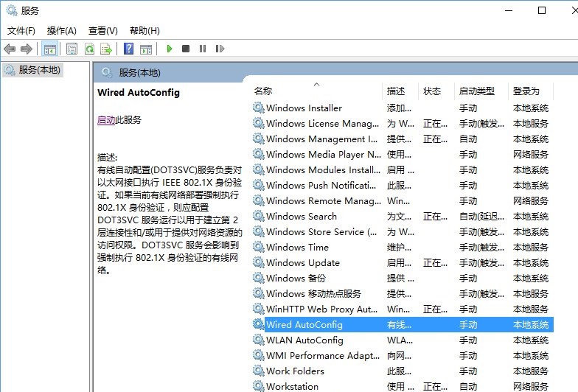Open the 操作(A) menu
The width and height of the screenshot is (578, 392).
point(61,30)
